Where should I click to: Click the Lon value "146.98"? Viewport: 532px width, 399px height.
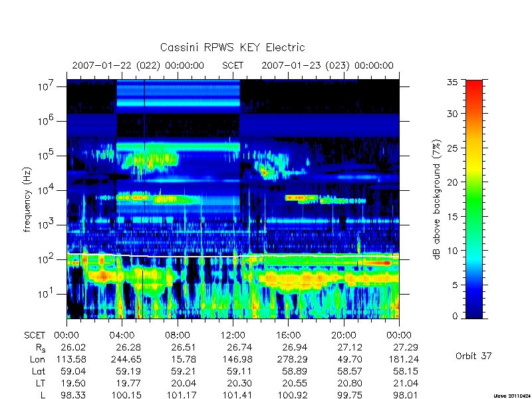(x=237, y=359)
